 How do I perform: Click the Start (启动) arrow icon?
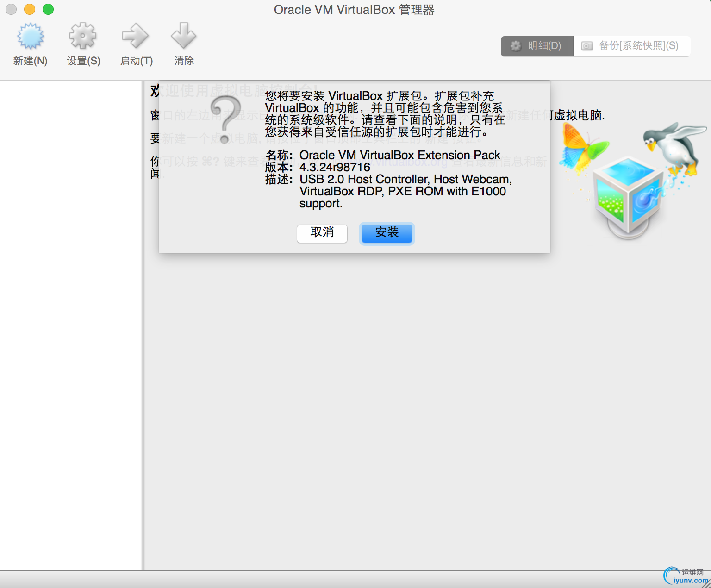point(135,36)
